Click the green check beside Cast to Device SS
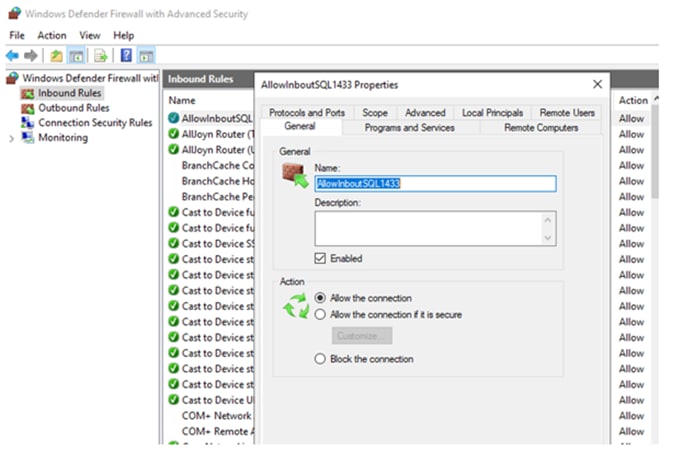The width and height of the screenshot is (683, 462). pyautogui.click(x=174, y=243)
